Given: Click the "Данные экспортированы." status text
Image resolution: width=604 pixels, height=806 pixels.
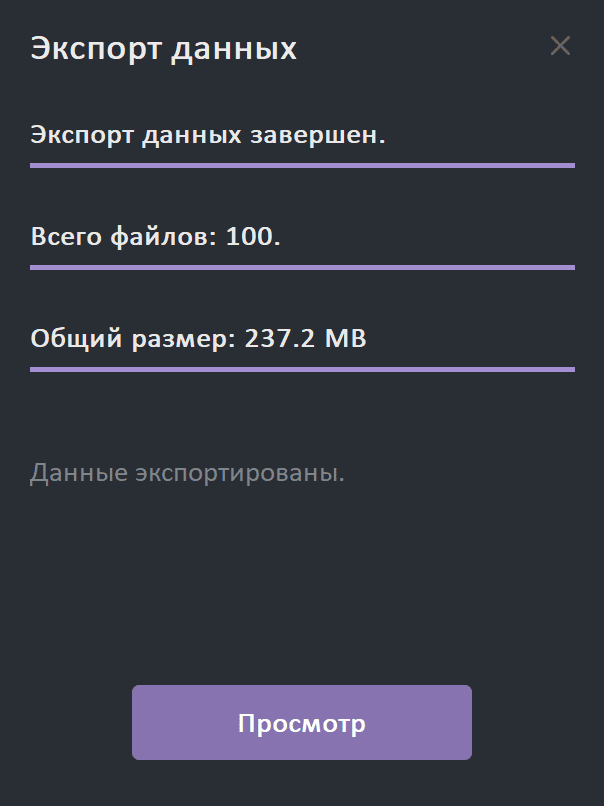Looking at the screenshot, I should tap(187, 473).
